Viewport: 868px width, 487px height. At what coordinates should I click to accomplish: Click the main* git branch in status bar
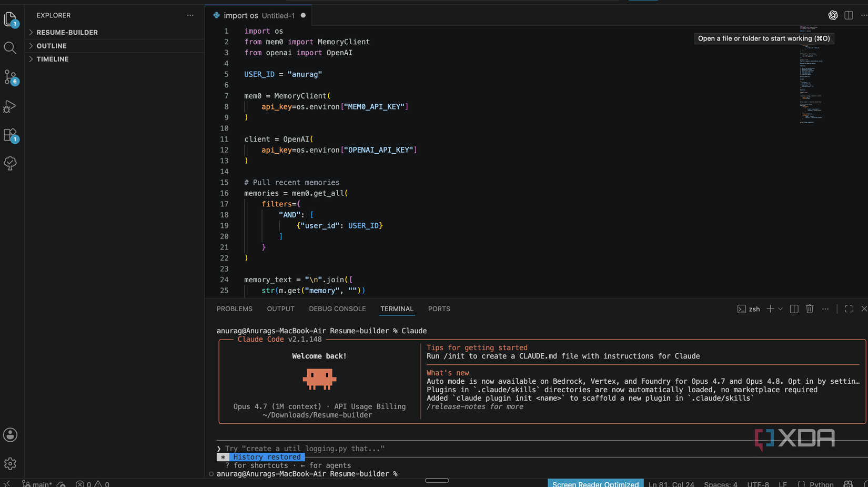coord(37,484)
